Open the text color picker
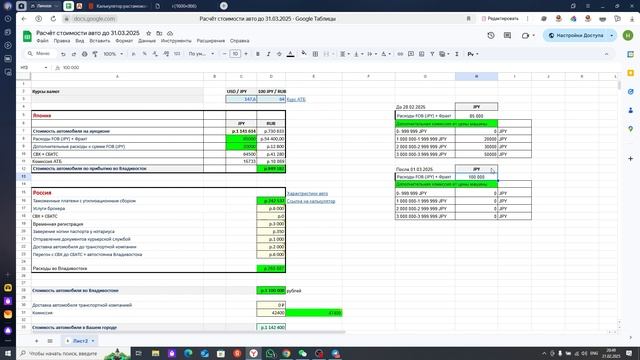This screenshot has width=640, height=360. coord(290,54)
